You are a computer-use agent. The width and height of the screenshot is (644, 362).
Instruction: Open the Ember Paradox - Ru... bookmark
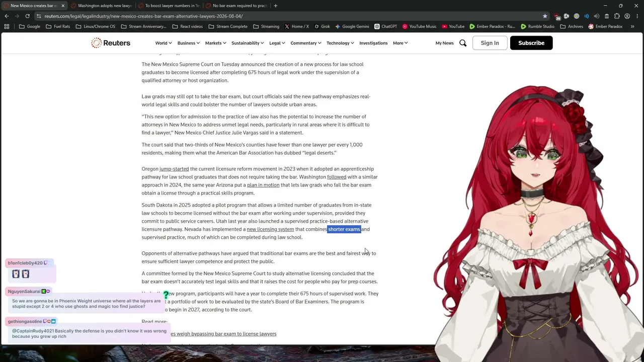point(492,27)
